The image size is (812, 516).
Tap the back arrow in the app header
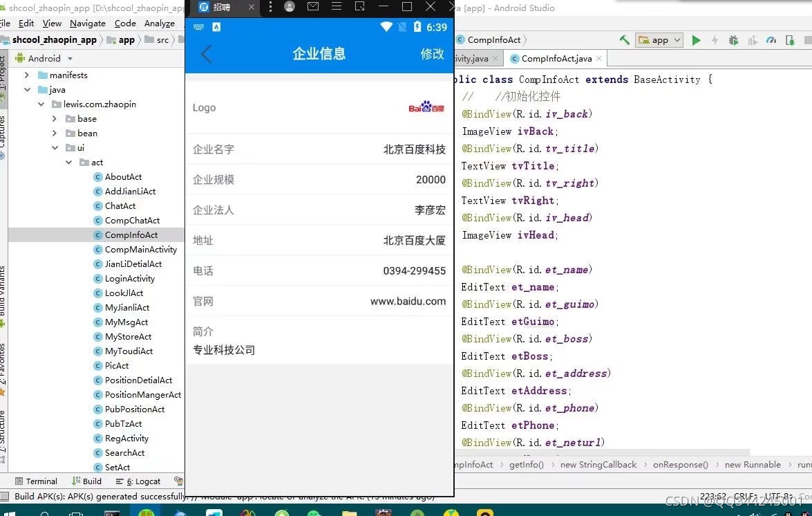(206, 54)
